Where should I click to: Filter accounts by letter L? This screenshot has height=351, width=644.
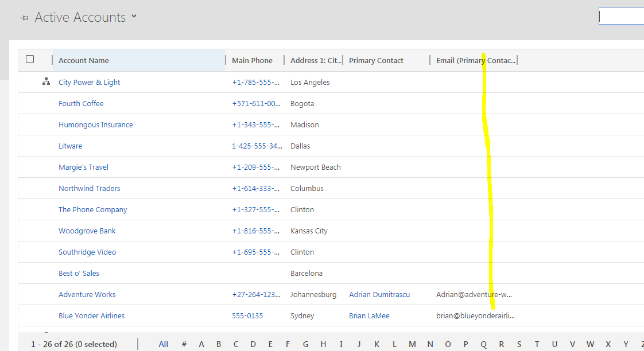tap(394, 344)
